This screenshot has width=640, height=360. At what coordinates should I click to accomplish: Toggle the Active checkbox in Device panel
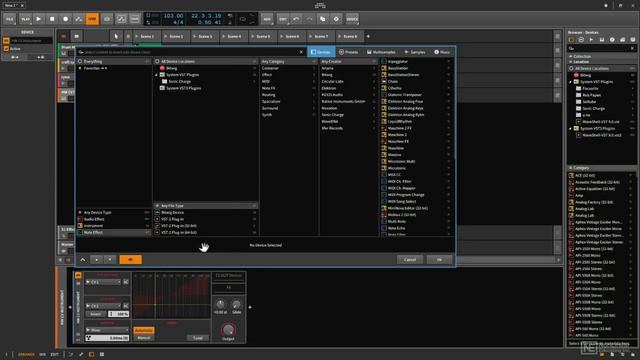6,49
